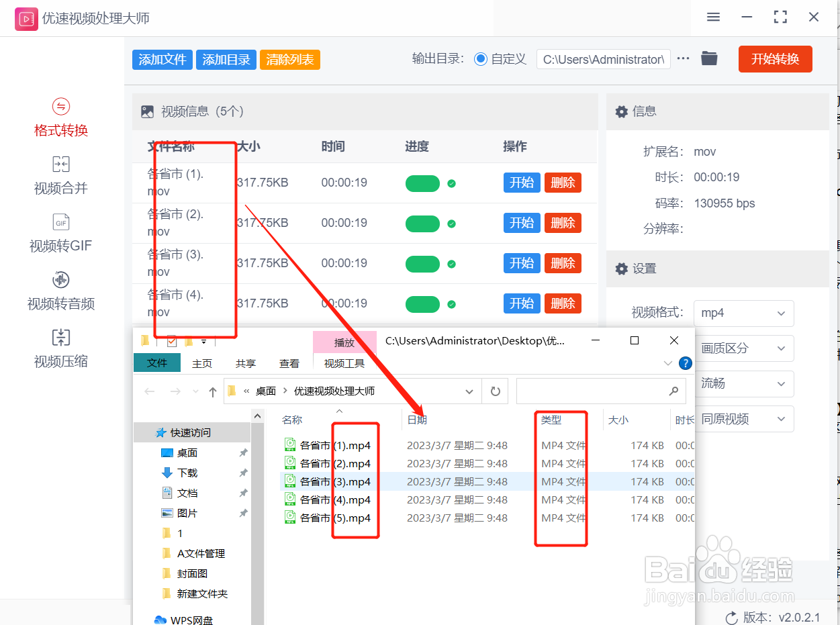Image resolution: width=840 pixels, height=625 pixels.
Task: Click 删除 for 各省市 (4).mov
Action: 563,303
